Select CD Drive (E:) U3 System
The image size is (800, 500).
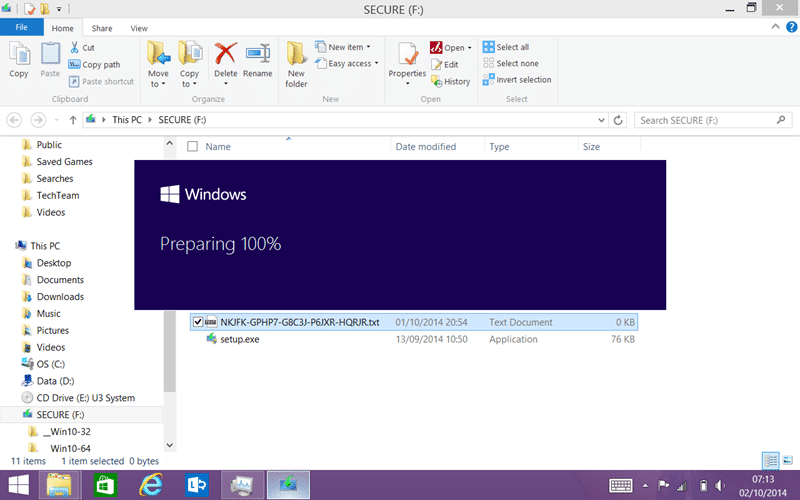[x=85, y=398]
